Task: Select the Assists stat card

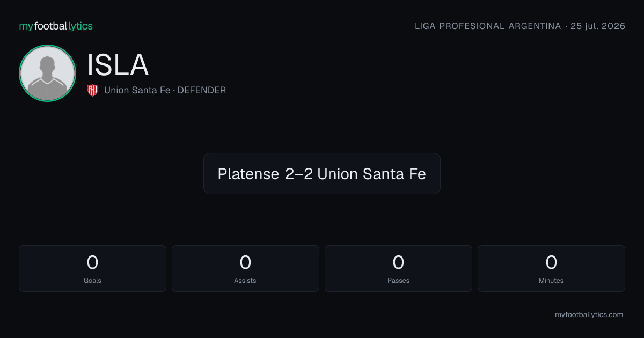Action: click(x=245, y=268)
